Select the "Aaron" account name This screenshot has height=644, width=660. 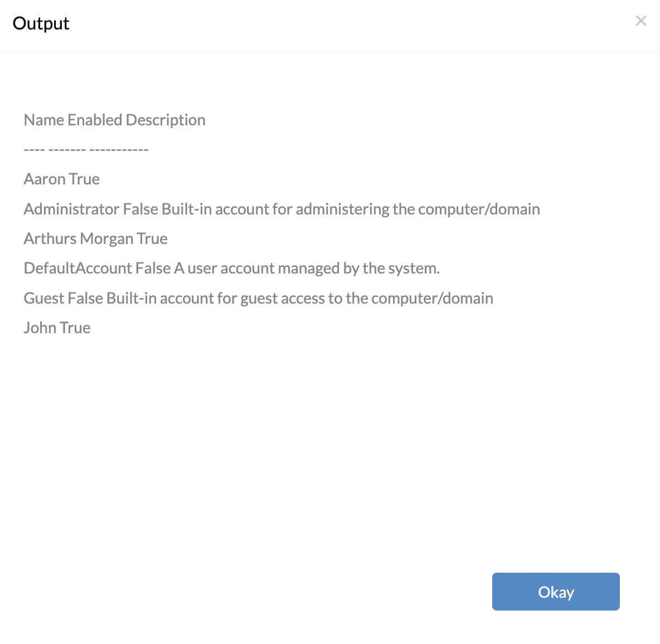tap(45, 179)
